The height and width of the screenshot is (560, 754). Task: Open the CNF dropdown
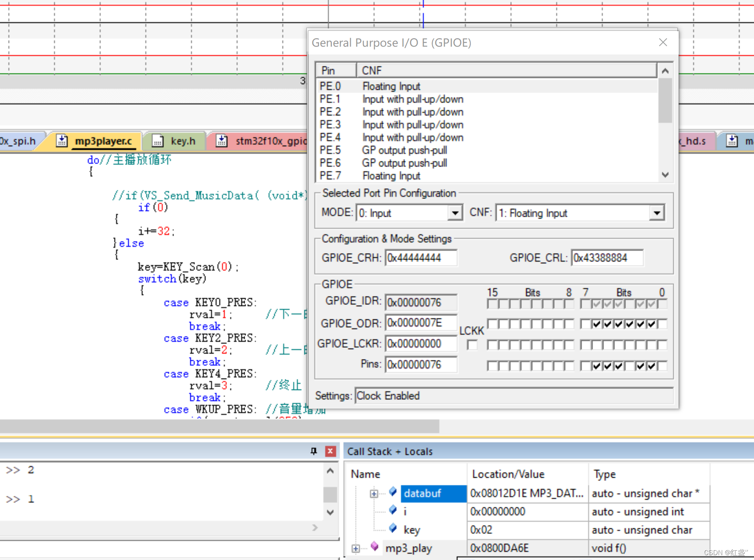(656, 213)
